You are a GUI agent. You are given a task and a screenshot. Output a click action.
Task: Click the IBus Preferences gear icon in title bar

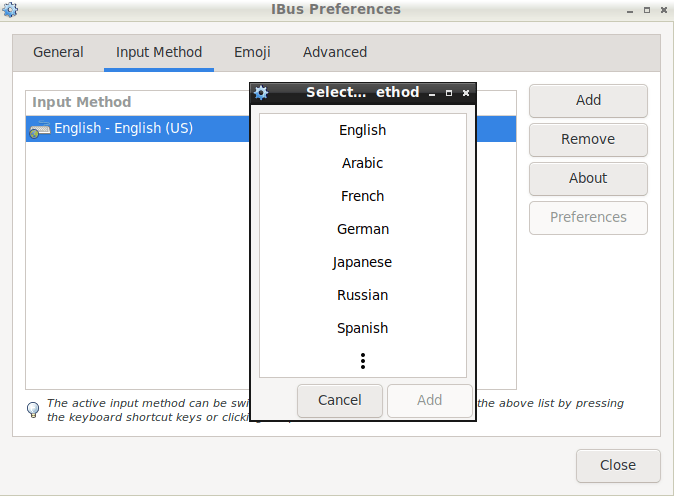[10, 9]
